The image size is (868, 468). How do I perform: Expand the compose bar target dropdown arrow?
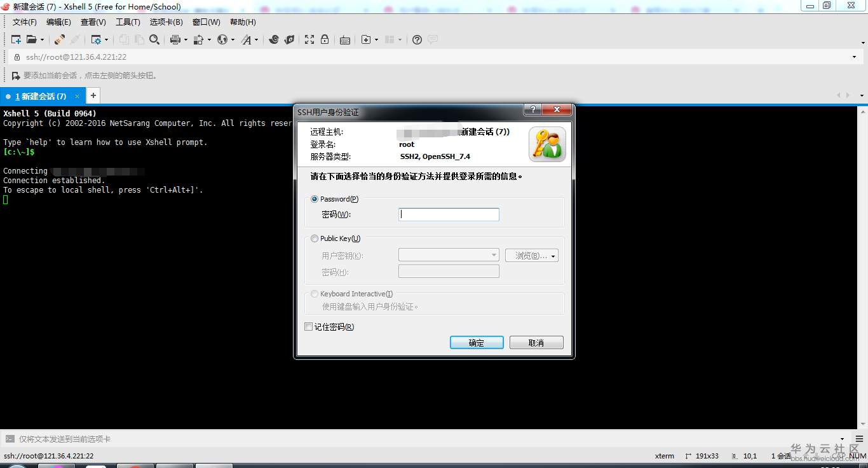[x=843, y=439]
